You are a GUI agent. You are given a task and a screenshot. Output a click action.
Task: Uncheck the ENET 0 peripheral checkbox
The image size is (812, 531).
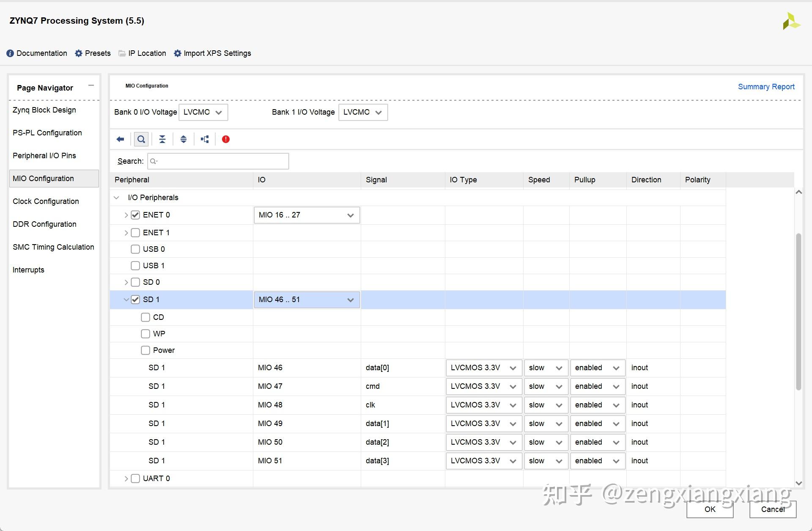[x=135, y=215]
